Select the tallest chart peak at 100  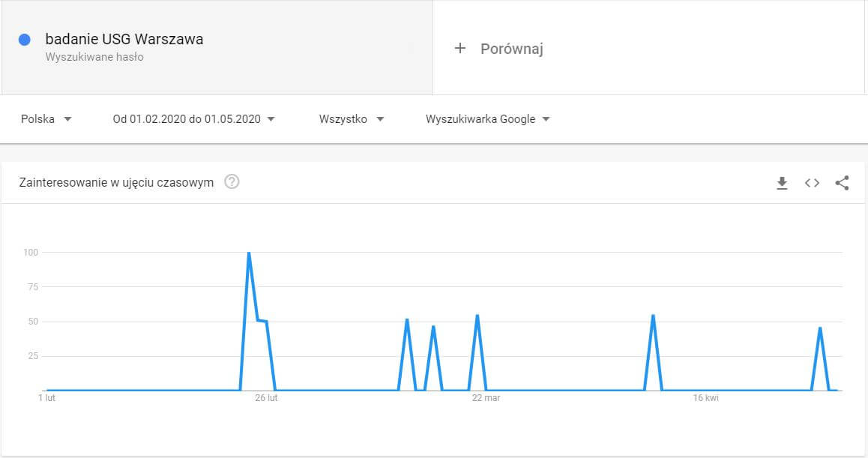tap(249, 253)
